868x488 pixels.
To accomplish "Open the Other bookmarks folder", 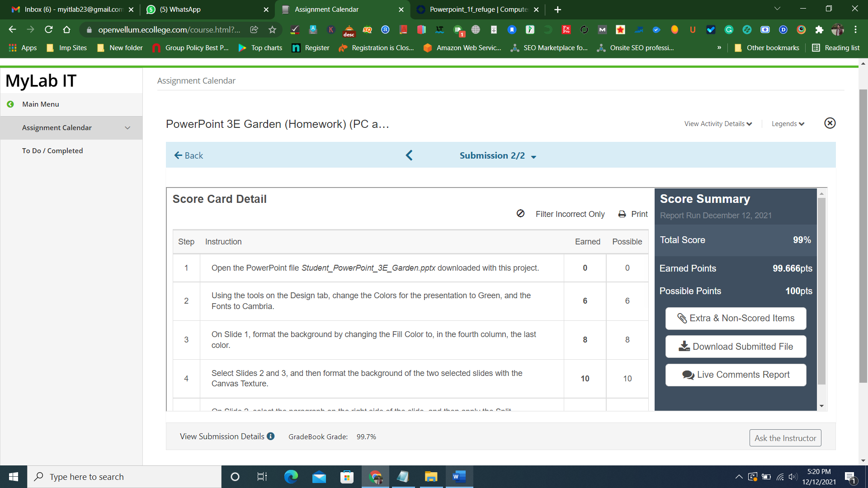I will [767, 48].
